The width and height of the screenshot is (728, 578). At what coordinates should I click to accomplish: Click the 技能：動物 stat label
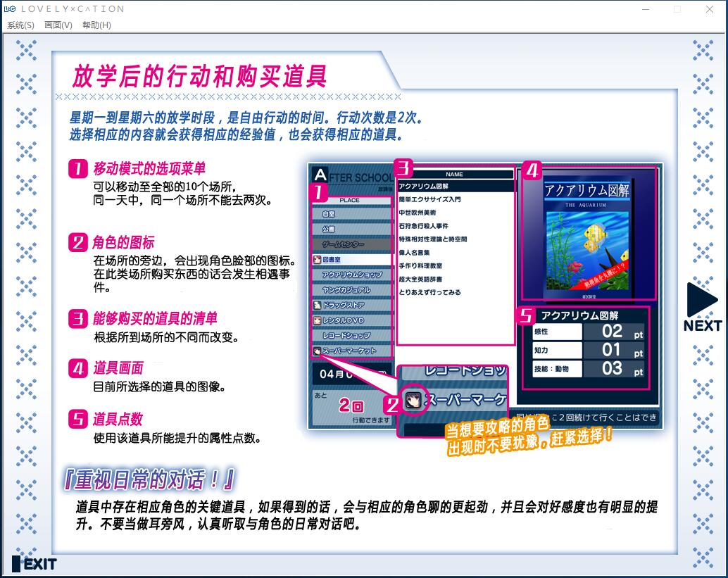click(x=557, y=369)
